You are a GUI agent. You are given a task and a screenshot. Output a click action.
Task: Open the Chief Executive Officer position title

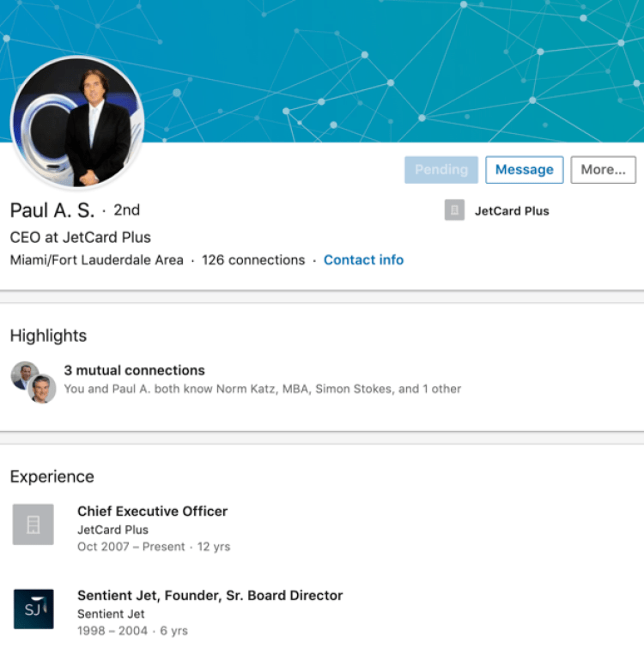(152, 512)
